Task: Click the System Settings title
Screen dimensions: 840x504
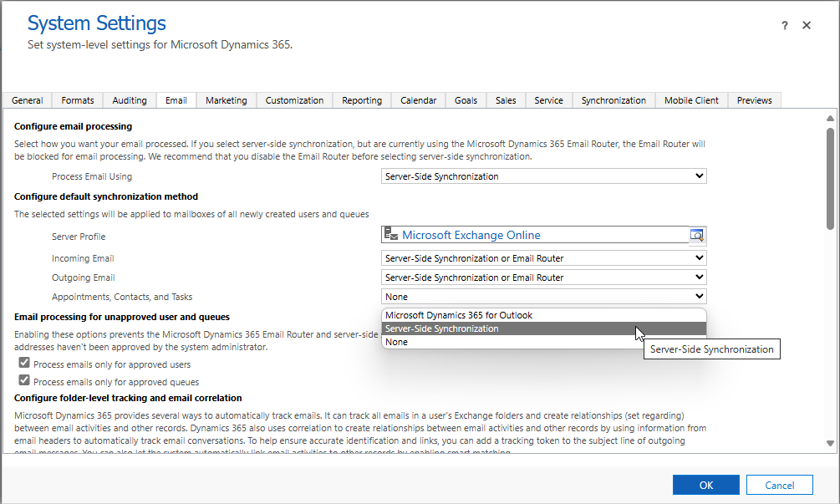Action: coord(97,23)
